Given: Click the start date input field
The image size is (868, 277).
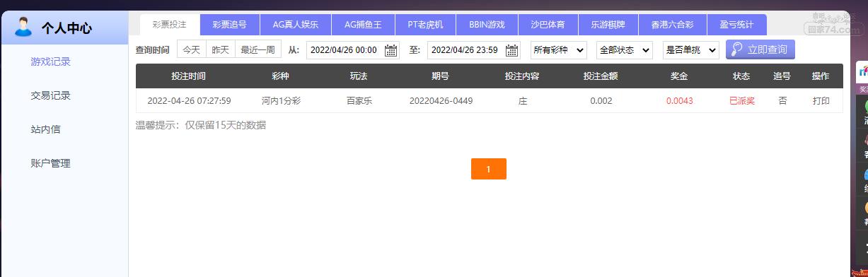Looking at the screenshot, I should click(x=346, y=50).
